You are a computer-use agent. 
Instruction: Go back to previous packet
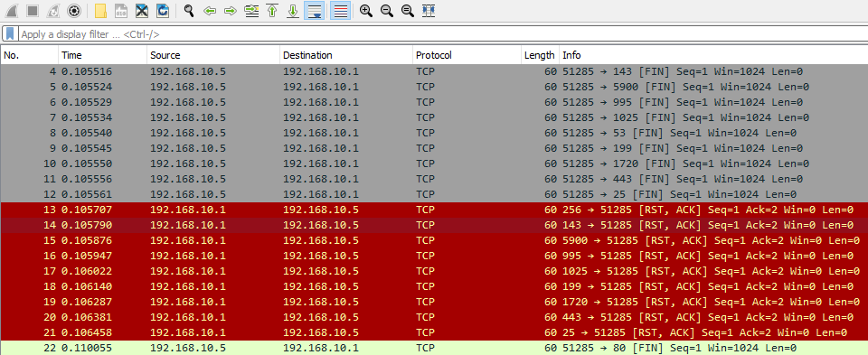[210, 11]
